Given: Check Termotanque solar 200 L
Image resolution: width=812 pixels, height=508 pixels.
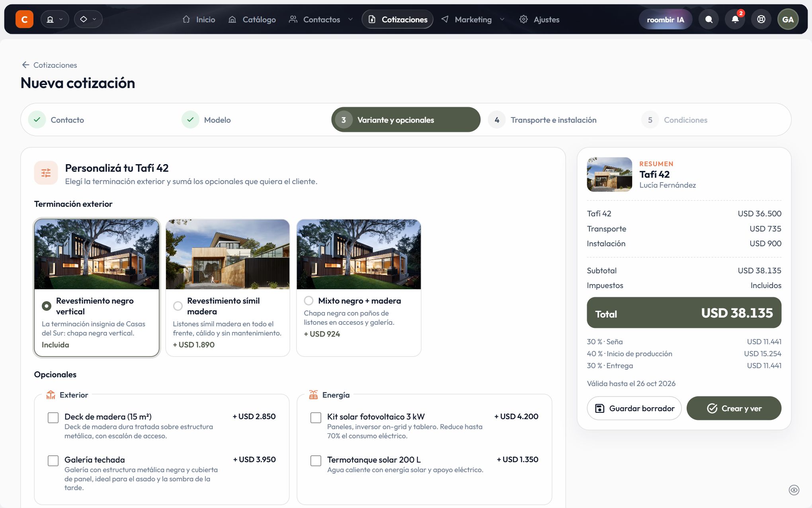Looking at the screenshot, I should [316, 461].
